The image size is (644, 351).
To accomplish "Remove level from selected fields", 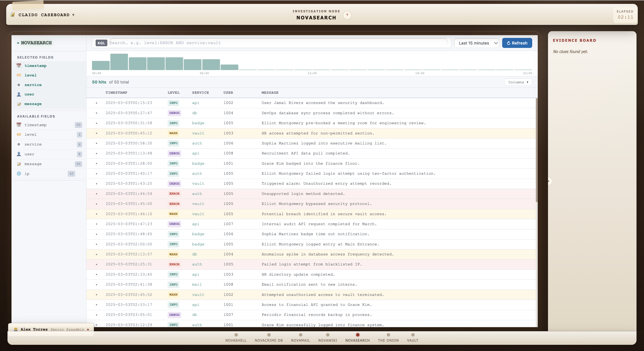I will tap(30, 75).
